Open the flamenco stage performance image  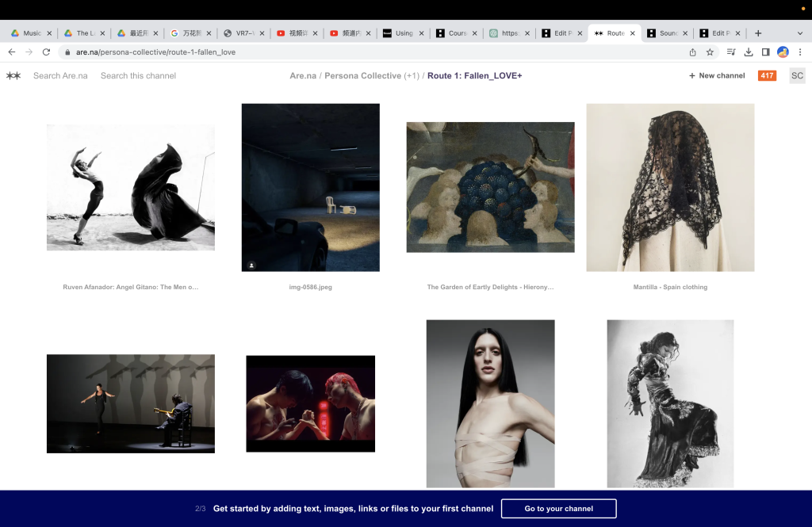[131, 404]
